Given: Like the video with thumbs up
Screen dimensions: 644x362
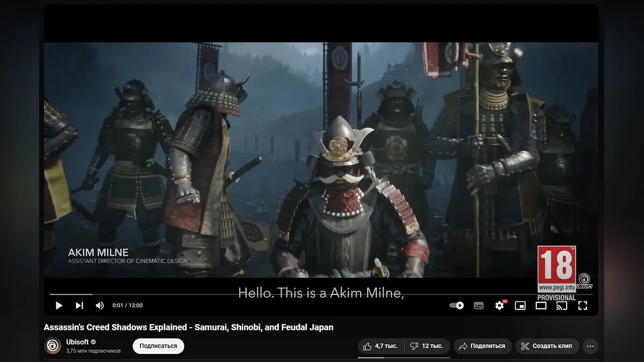Looking at the screenshot, I should coord(380,346).
